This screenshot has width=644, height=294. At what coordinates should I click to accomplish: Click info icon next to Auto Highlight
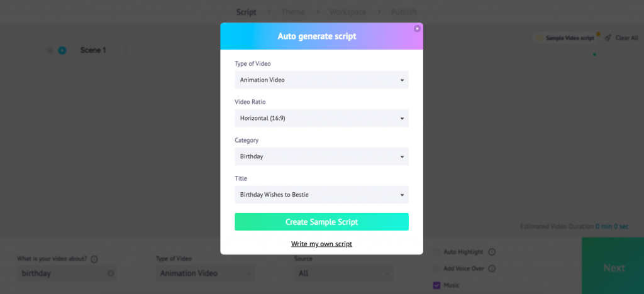click(492, 252)
